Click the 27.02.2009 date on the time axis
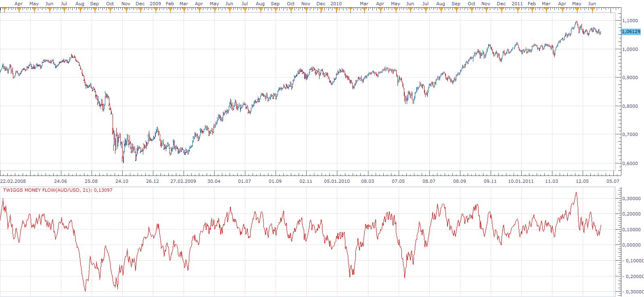 [x=183, y=181]
